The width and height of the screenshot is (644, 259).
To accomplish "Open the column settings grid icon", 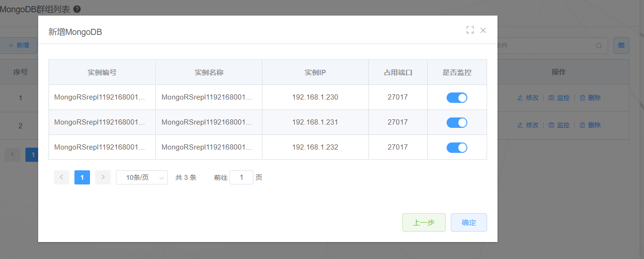I will tap(621, 45).
